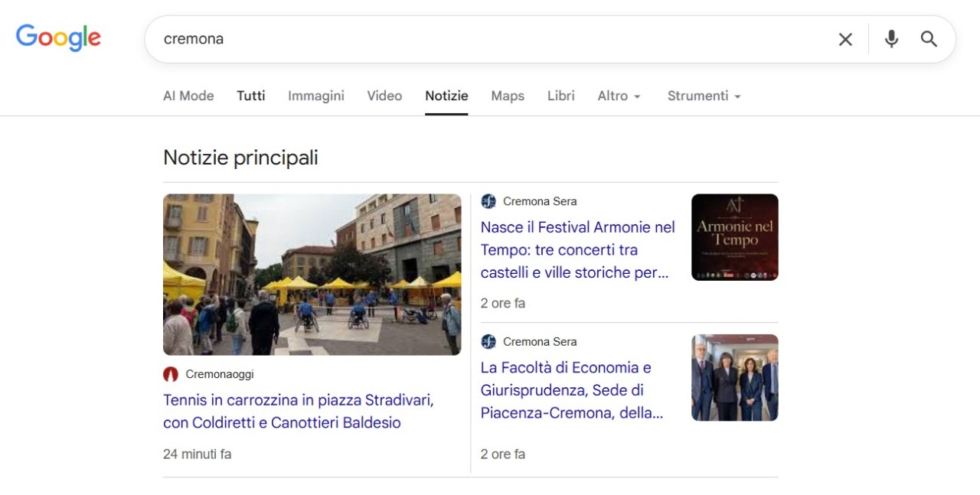
Task: Click the Cremona Sera icon above Facoltà di Economia article
Action: pyautogui.click(x=488, y=341)
